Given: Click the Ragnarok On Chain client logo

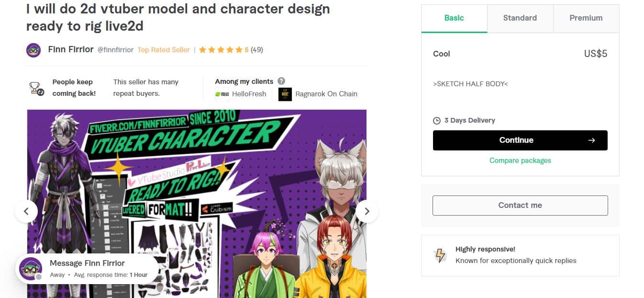Looking at the screenshot, I should 285,94.
